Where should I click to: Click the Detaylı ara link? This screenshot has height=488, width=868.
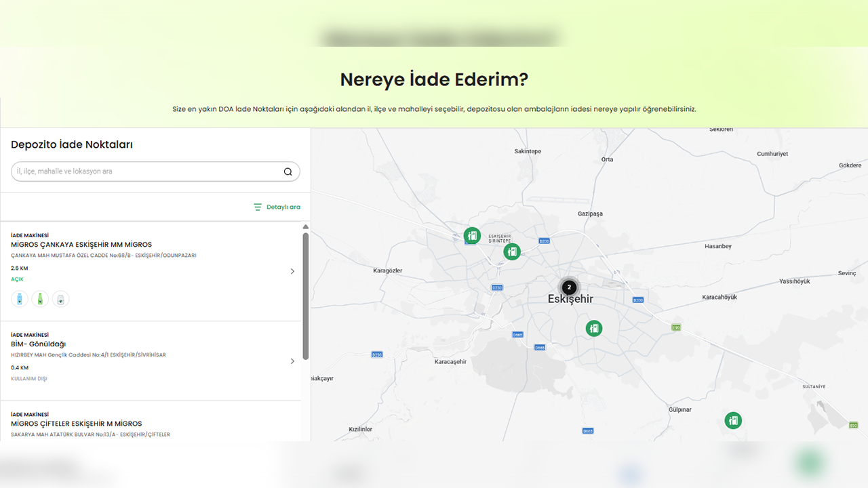click(283, 207)
